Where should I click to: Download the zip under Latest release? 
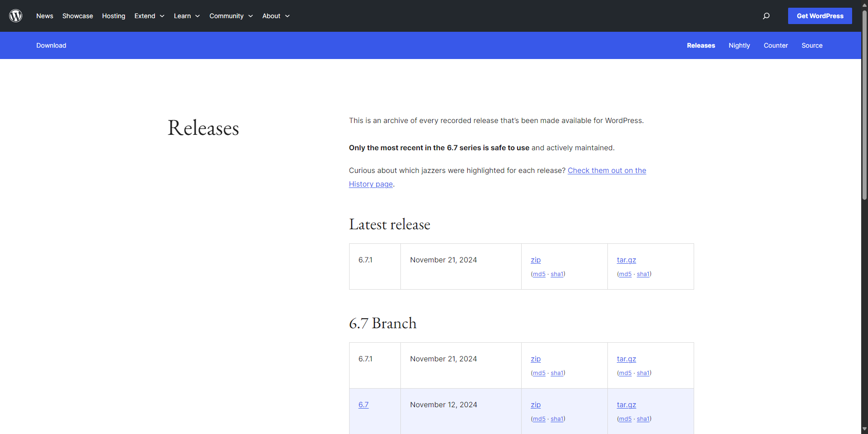tap(536, 260)
